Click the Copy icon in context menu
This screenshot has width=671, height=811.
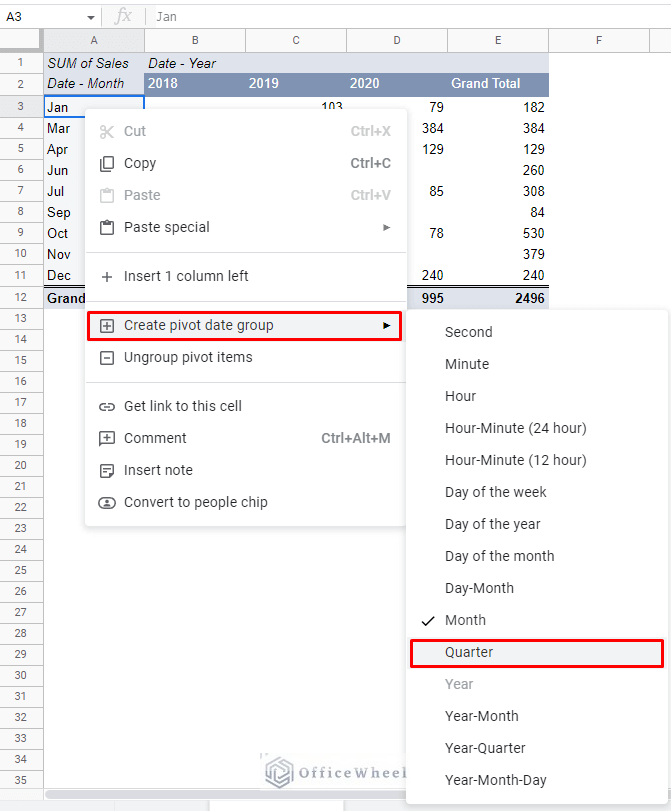[107, 163]
